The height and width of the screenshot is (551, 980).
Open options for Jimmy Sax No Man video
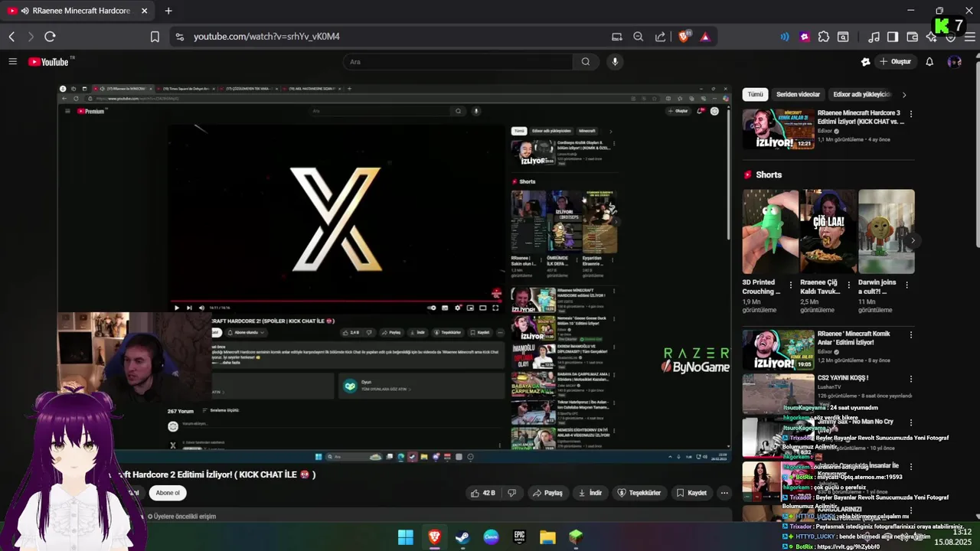(910, 422)
